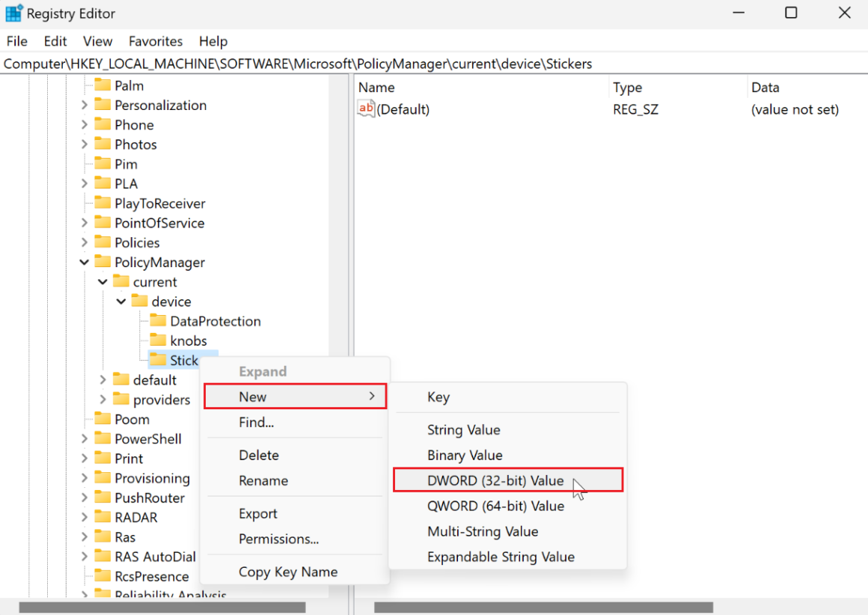This screenshot has height=615, width=868.
Task: Click the Registry Editor app icon in title bar
Action: pyautogui.click(x=13, y=13)
